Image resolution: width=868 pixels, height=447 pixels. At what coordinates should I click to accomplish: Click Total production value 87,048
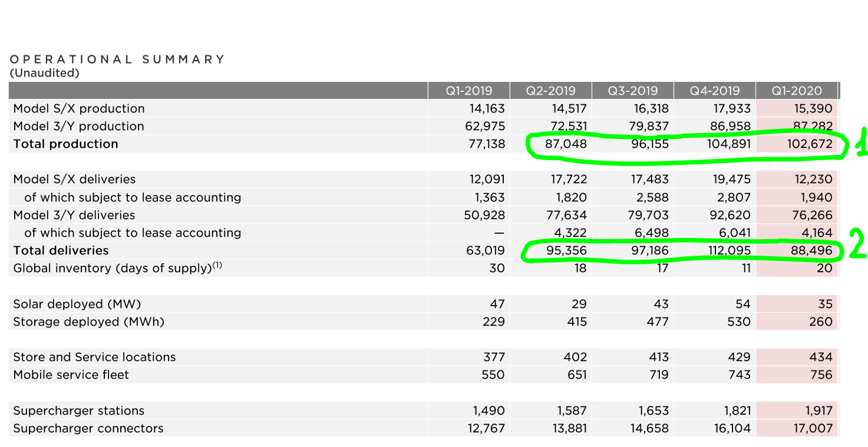pyautogui.click(x=566, y=144)
